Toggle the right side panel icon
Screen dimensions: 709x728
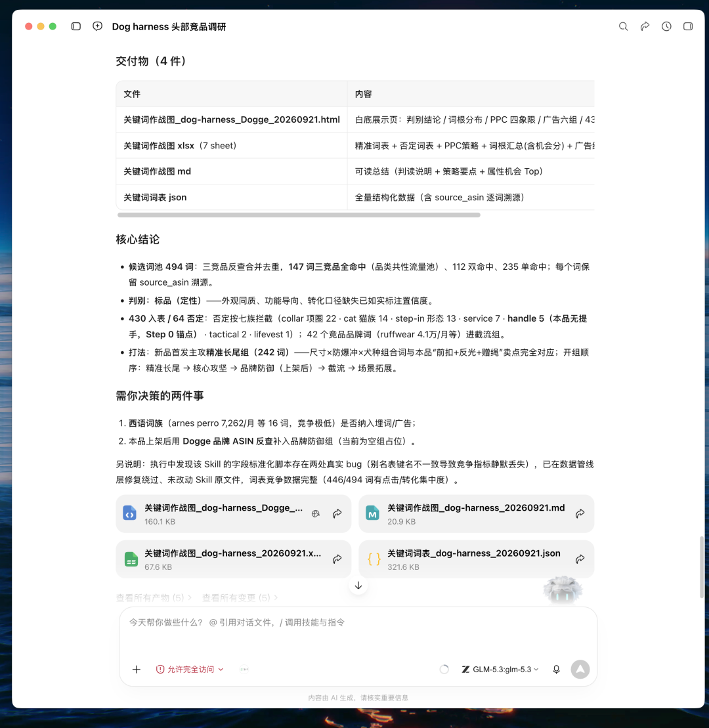tap(688, 26)
